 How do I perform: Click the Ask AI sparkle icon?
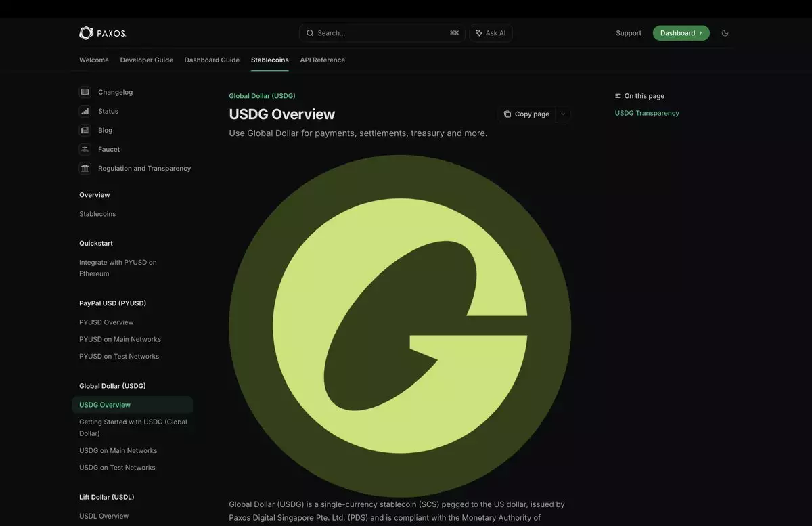(479, 33)
